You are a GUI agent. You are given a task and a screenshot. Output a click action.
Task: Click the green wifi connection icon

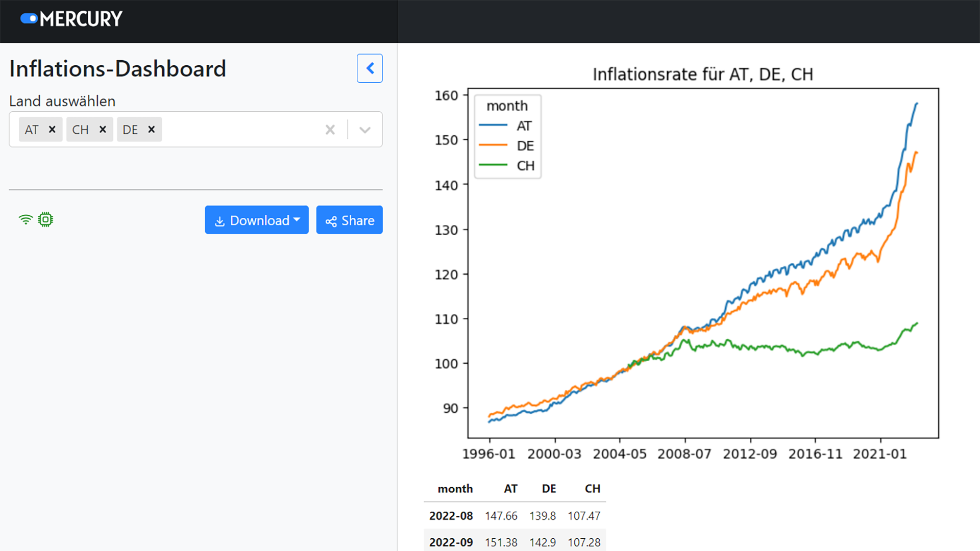[26, 219]
